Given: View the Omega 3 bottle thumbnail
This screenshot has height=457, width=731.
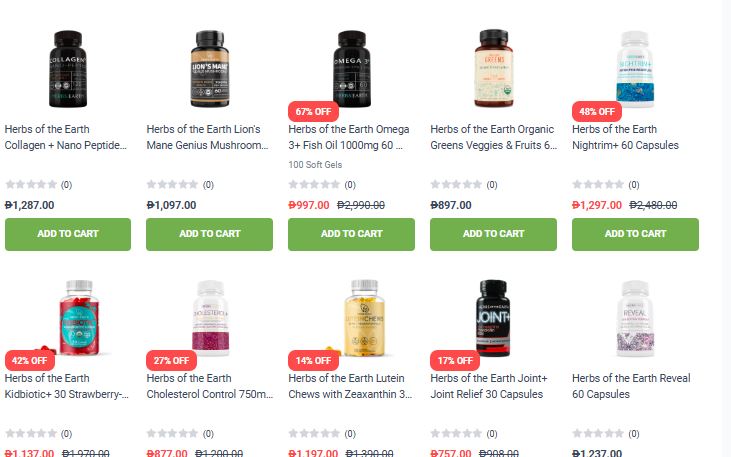Looking at the screenshot, I should 352,69.
